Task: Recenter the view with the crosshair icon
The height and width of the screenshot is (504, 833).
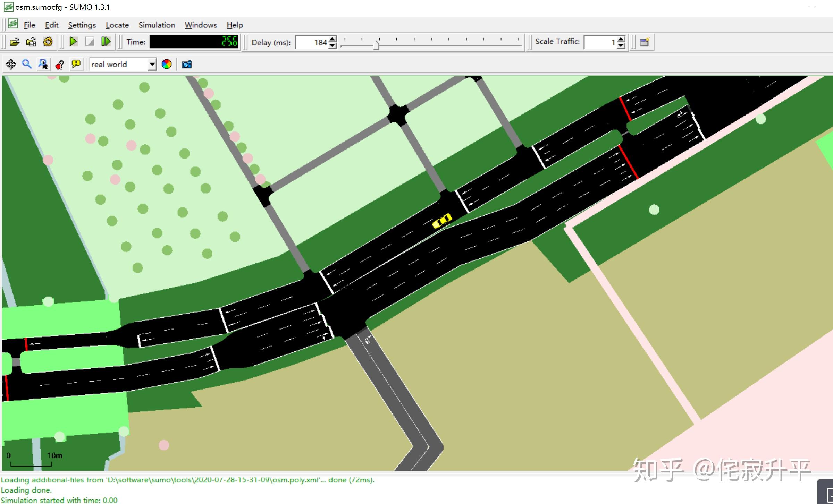Action: tap(11, 64)
